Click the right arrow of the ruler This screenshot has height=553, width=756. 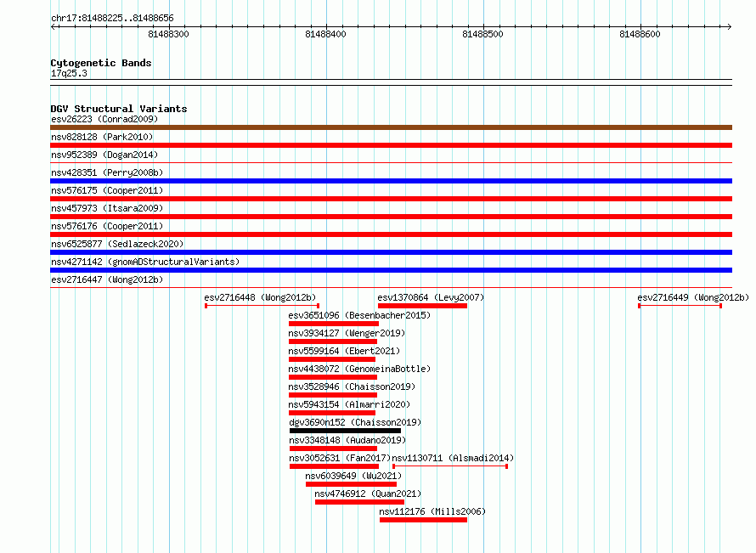coord(730,26)
